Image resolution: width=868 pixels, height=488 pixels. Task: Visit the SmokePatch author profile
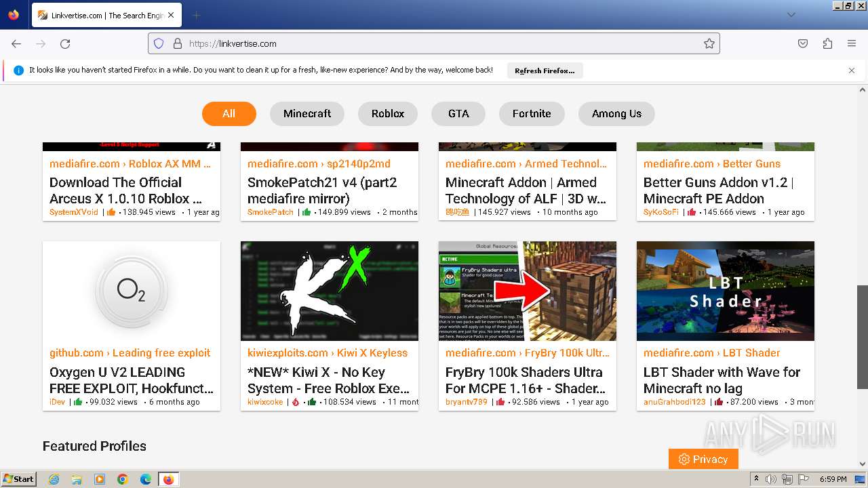point(271,212)
